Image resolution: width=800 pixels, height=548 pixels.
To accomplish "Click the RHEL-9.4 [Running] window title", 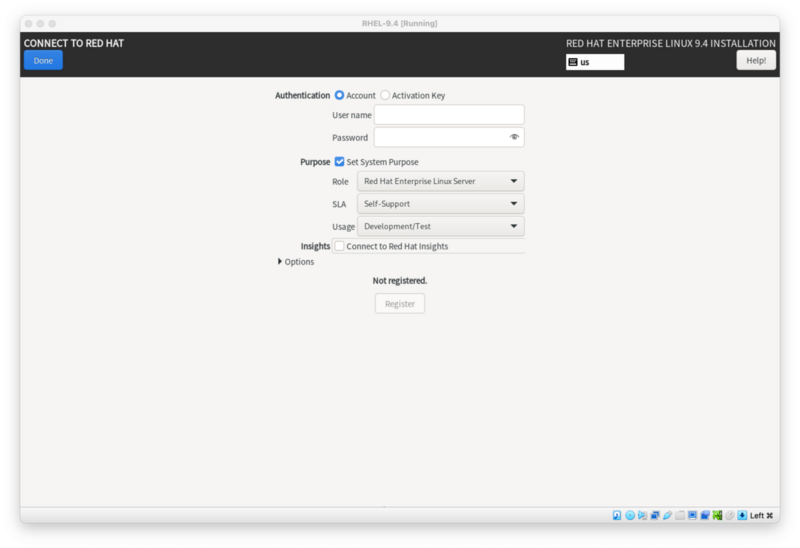I will pos(399,23).
